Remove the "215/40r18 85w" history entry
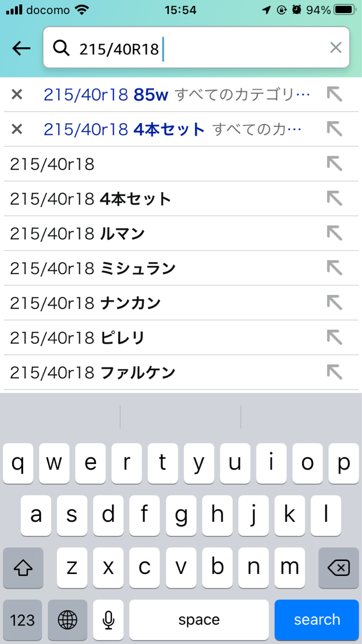 click(x=17, y=94)
